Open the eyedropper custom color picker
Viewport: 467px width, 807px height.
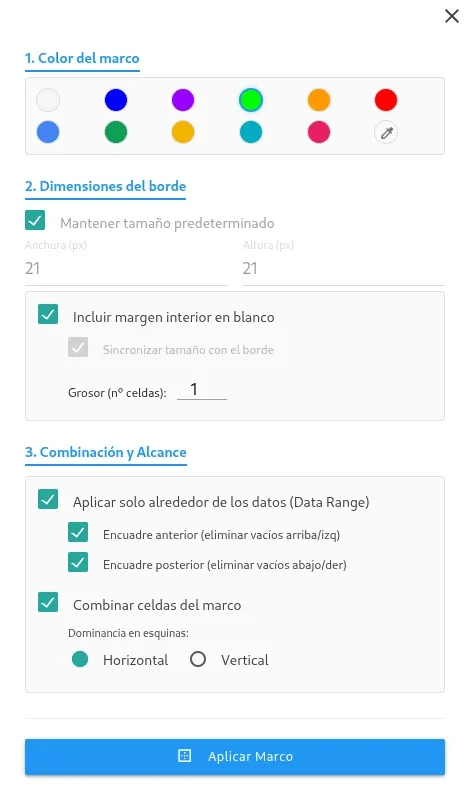[386, 133]
